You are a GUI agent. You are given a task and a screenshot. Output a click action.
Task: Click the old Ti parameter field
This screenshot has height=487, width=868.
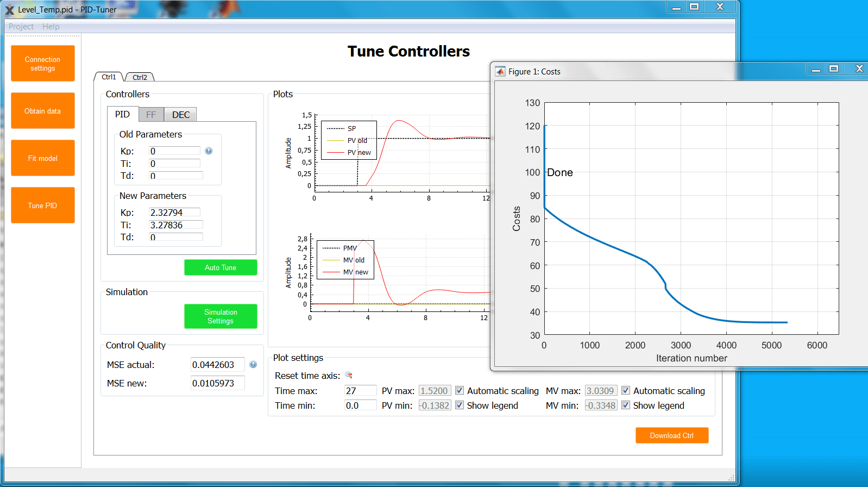tap(175, 164)
